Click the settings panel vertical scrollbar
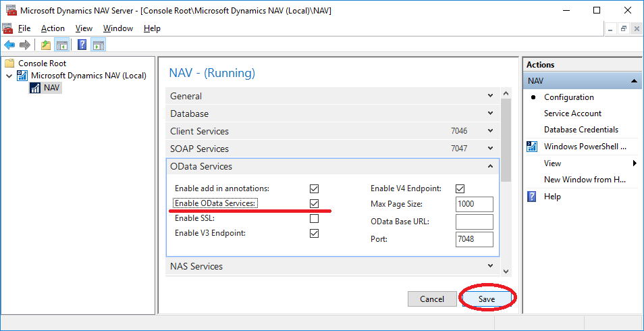The height and width of the screenshot is (331, 644). coord(506,182)
